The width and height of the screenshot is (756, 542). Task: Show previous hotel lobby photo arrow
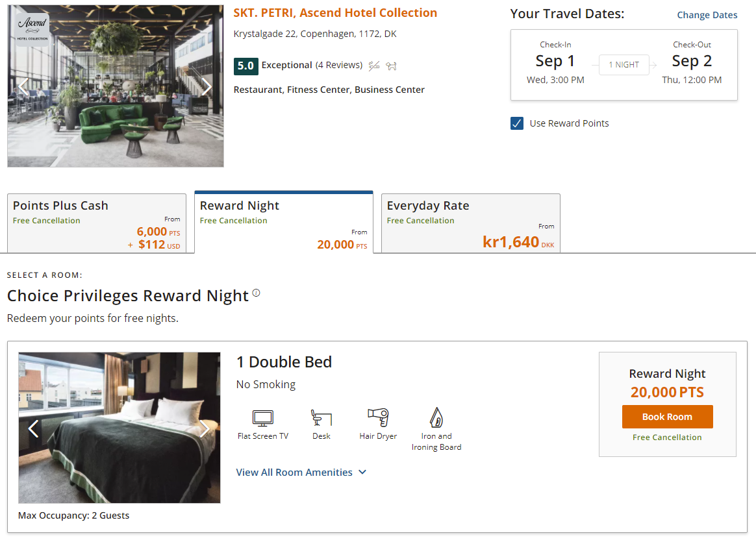[23, 87]
